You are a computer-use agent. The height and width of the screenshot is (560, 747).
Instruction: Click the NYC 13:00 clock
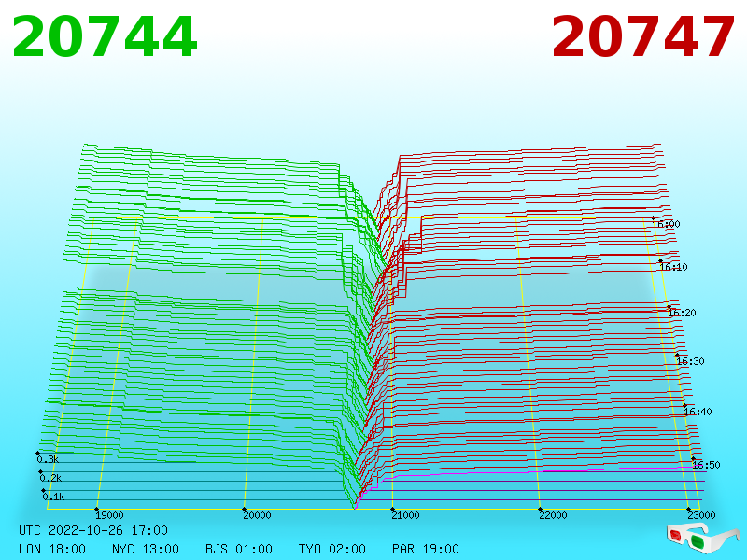pos(146,549)
